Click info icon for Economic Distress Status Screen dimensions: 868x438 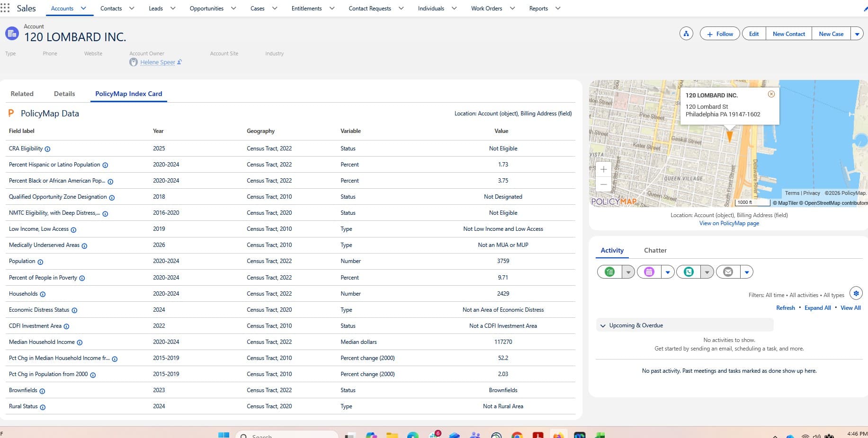click(74, 310)
